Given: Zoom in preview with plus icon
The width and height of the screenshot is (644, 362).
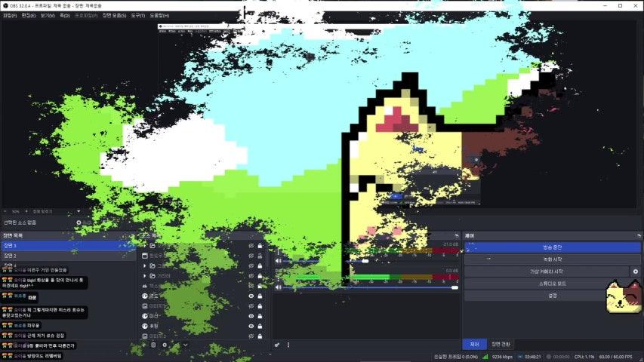Looking at the screenshot, I should (26, 211).
